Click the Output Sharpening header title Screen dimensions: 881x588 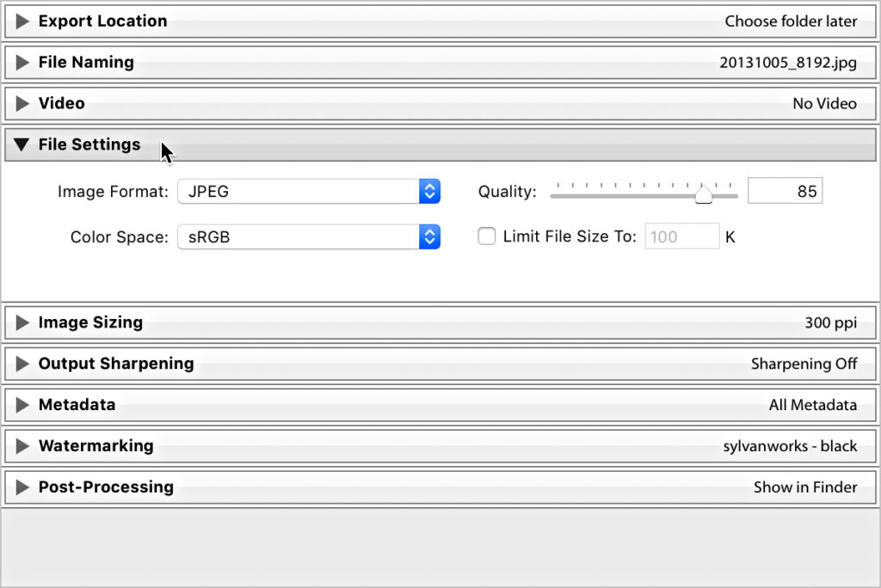116,364
